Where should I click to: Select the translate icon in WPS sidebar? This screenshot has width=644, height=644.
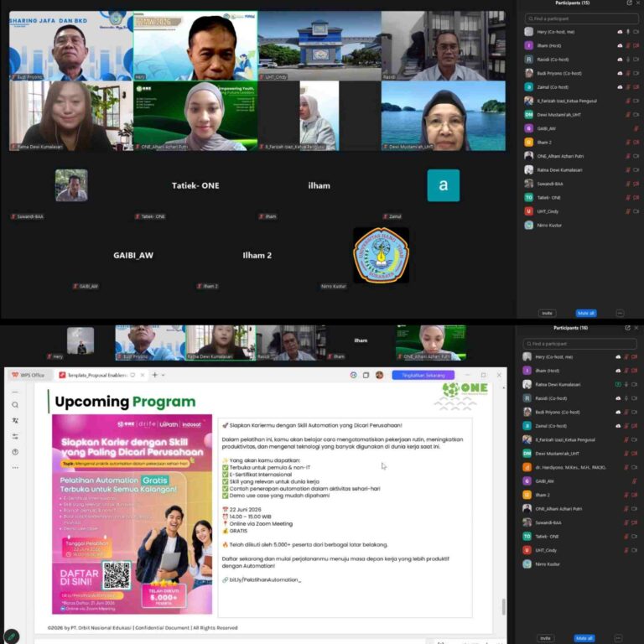15,421
